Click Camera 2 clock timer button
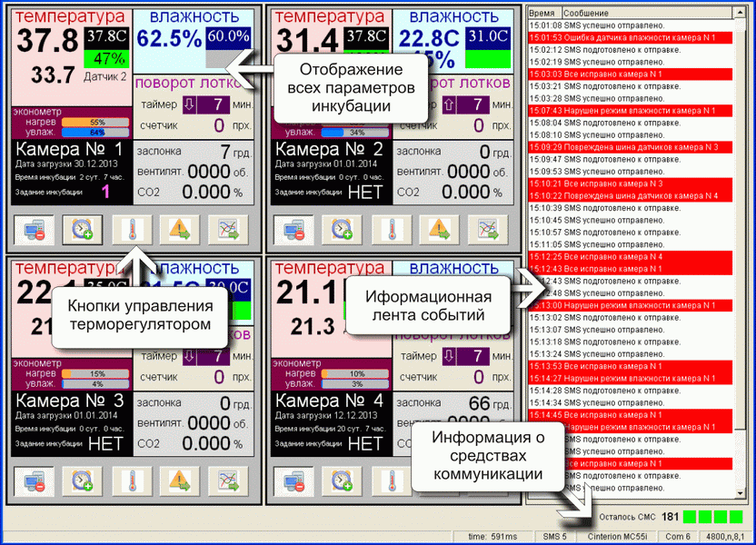The width and height of the screenshot is (756, 545). click(x=343, y=229)
